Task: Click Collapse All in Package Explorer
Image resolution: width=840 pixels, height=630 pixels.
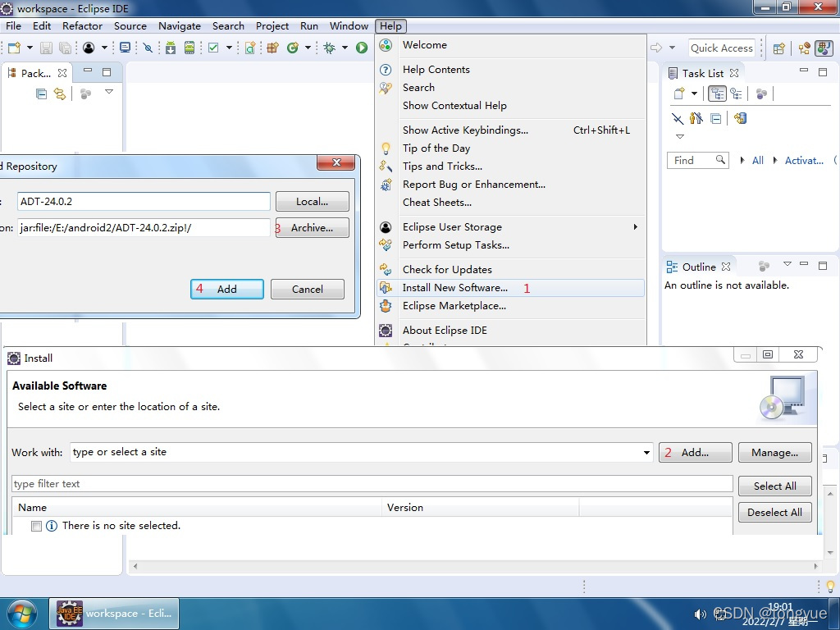Action: pos(41,94)
